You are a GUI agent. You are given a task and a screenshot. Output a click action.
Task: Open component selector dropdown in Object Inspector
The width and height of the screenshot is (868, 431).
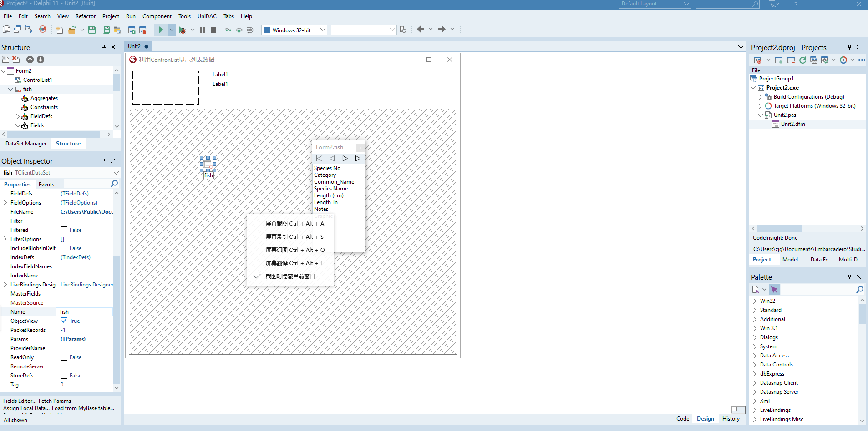[x=116, y=173]
